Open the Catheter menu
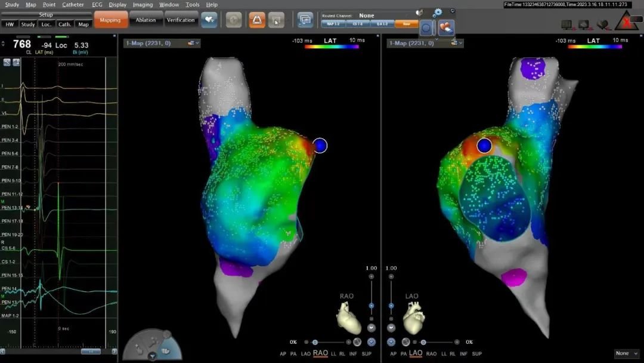The image size is (644, 363). [x=73, y=4]
